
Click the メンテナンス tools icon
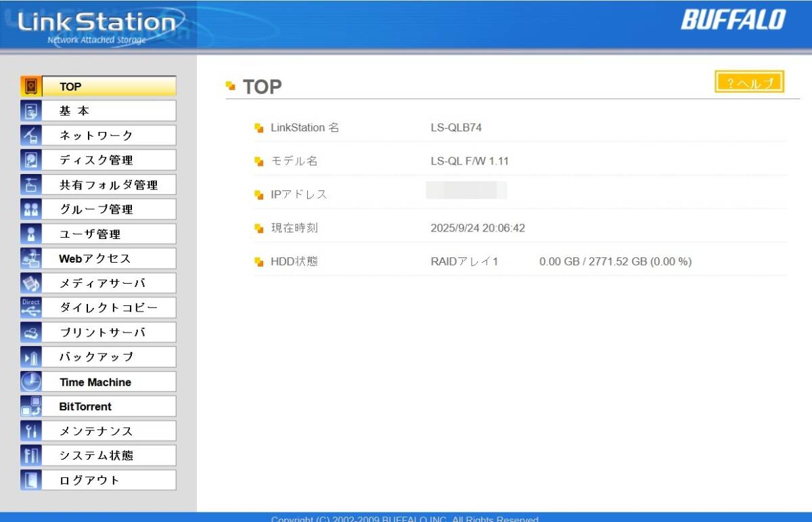tap(31, 431)
